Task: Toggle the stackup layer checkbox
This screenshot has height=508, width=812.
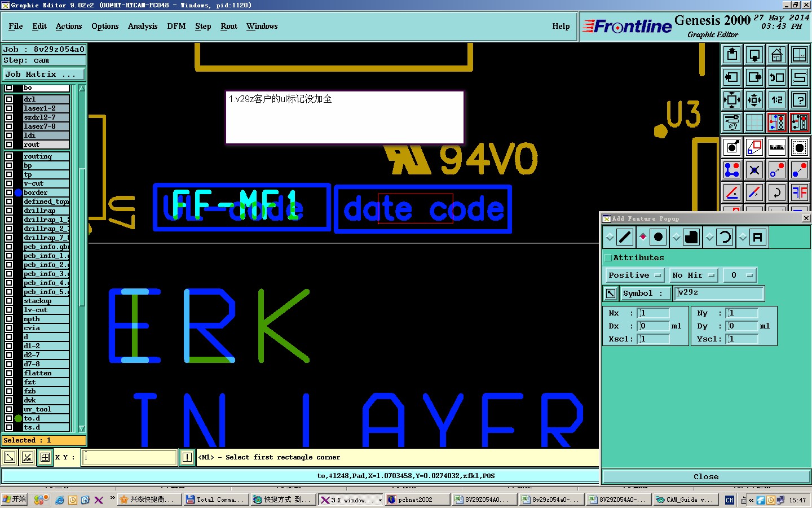Action: pyautogui.click(x=9, y=301)
